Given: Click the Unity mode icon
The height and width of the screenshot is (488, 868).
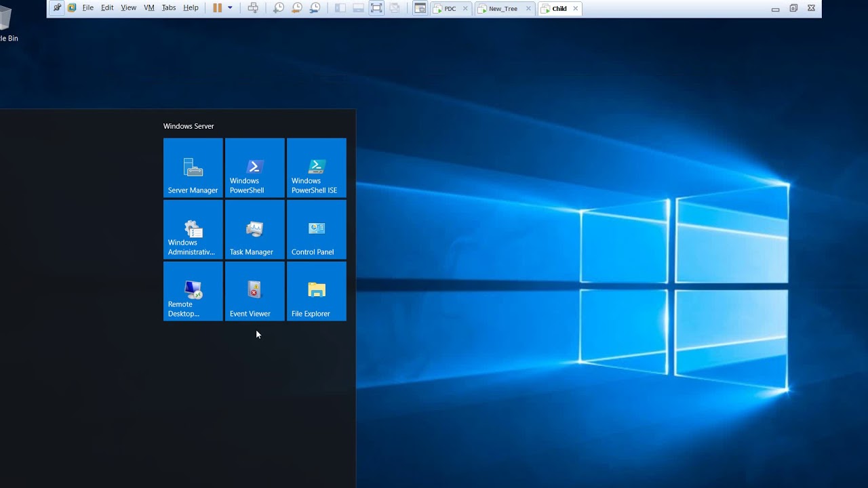Looking at the screenshot, I should 394,8.
